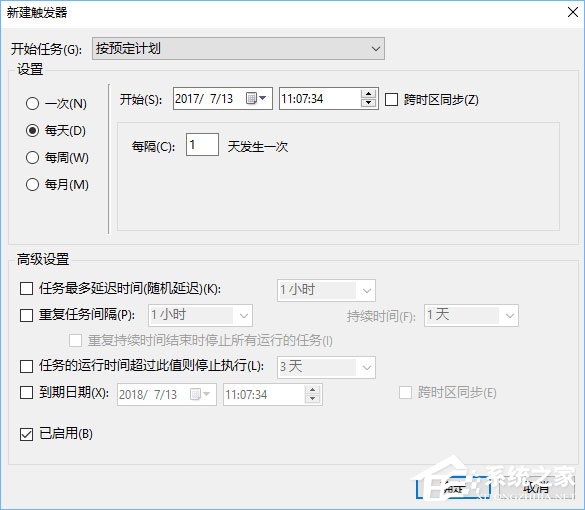The width and height of the screenshot is (585, 510).
Task: Close the 新建触发器 dialog
Action: click(573, 12)
